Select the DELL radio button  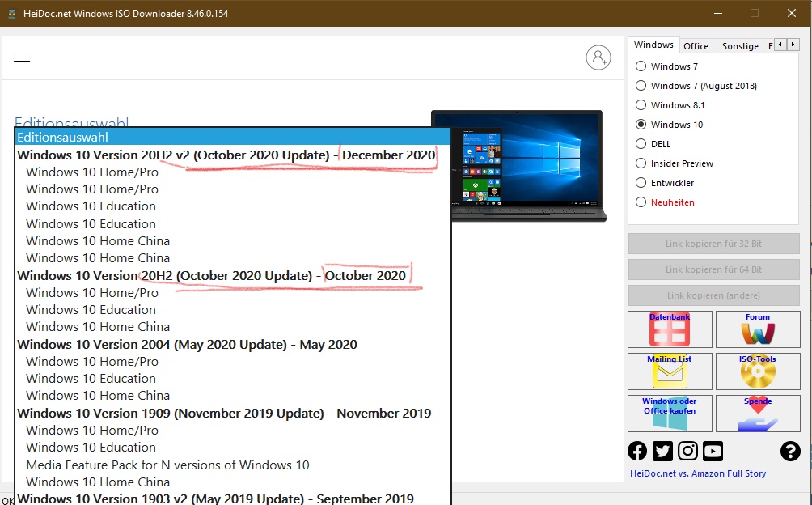click(x=641, y=144)
